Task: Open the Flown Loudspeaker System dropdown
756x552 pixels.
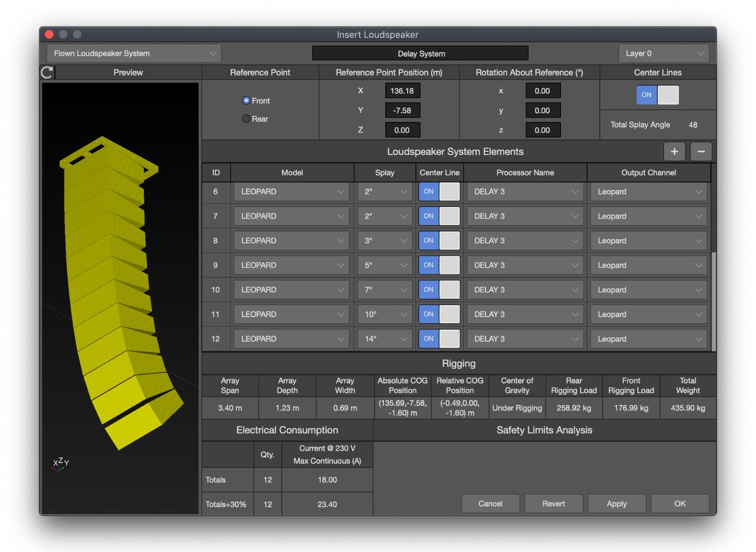Action: click(x=133, y=53)
